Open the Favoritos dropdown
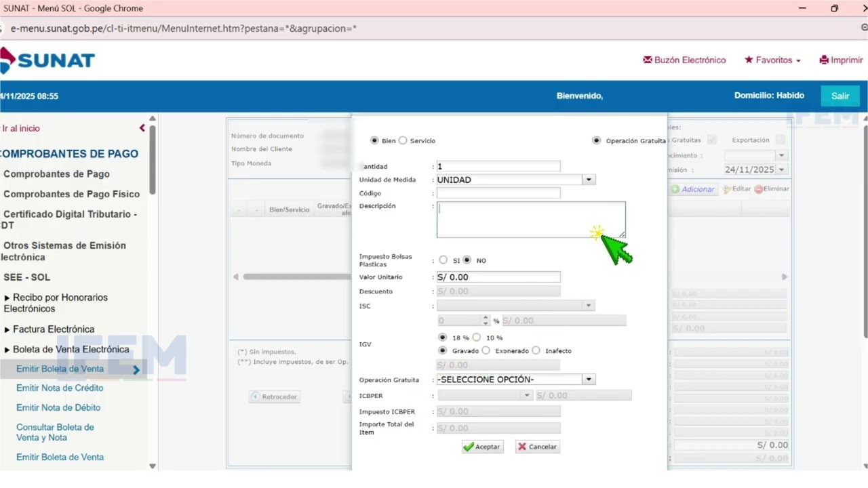The height and width of the screenshot is (488, 868). [772, 60]
